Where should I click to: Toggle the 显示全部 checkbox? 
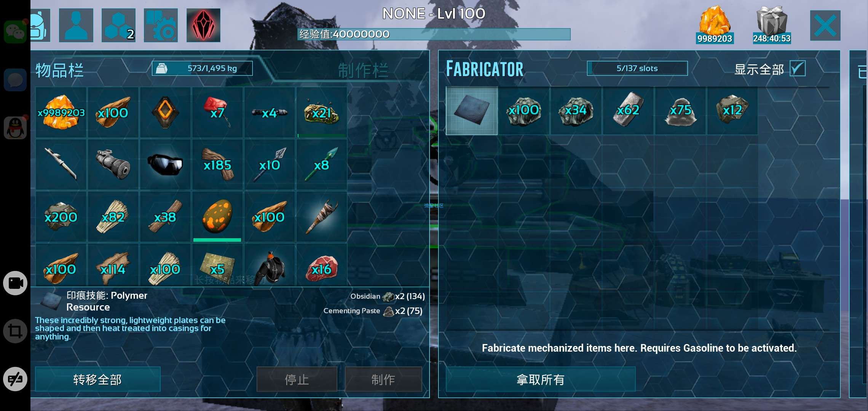point(798,69)
